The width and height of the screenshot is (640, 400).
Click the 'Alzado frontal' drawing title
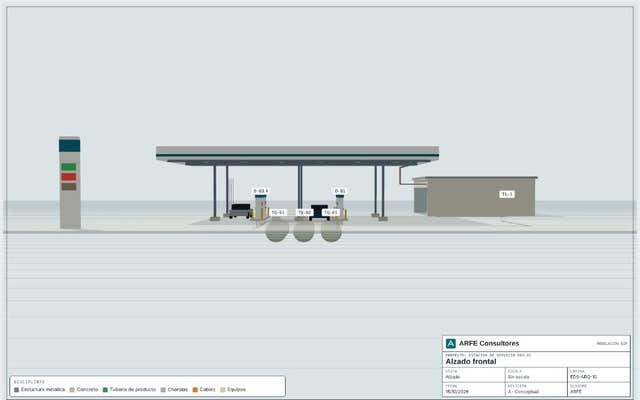click(471, 362)
